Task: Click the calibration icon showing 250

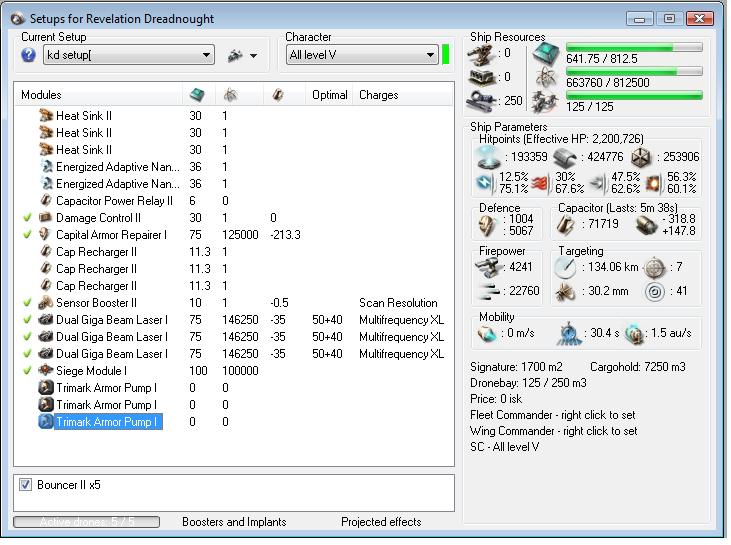Action: [481, 101]
